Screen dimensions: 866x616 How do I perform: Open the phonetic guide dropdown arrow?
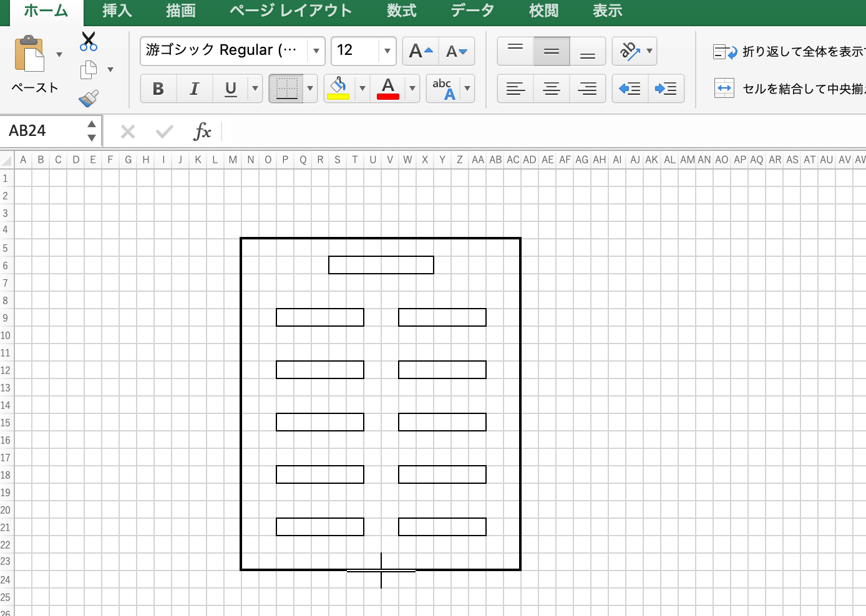[x=467, y=89]
